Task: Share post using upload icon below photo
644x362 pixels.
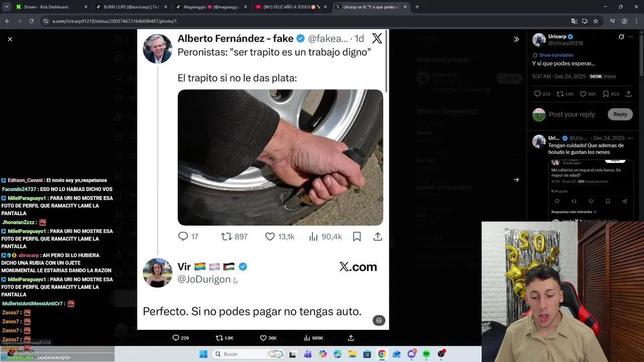Action: [x=351, y=338]
